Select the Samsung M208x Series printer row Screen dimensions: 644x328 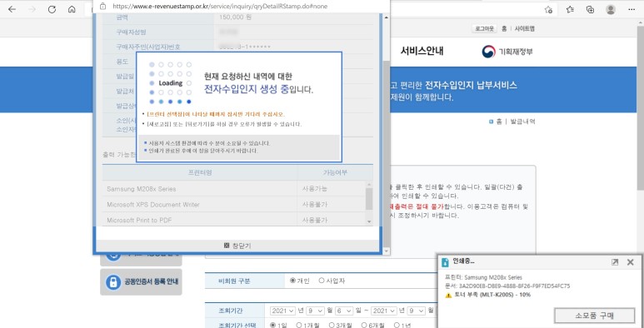coord(234,189)
